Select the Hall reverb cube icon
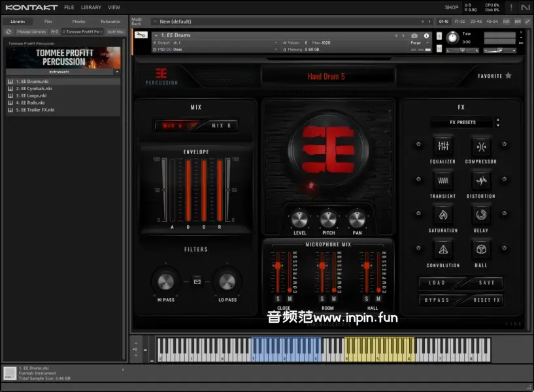534x392 pixels. click(481, 249)
